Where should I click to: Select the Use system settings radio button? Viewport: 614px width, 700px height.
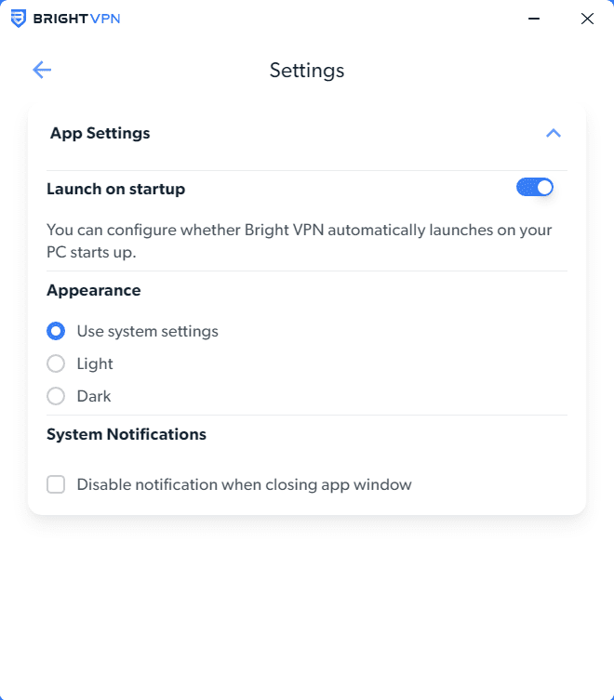click(x=56, y=331)
